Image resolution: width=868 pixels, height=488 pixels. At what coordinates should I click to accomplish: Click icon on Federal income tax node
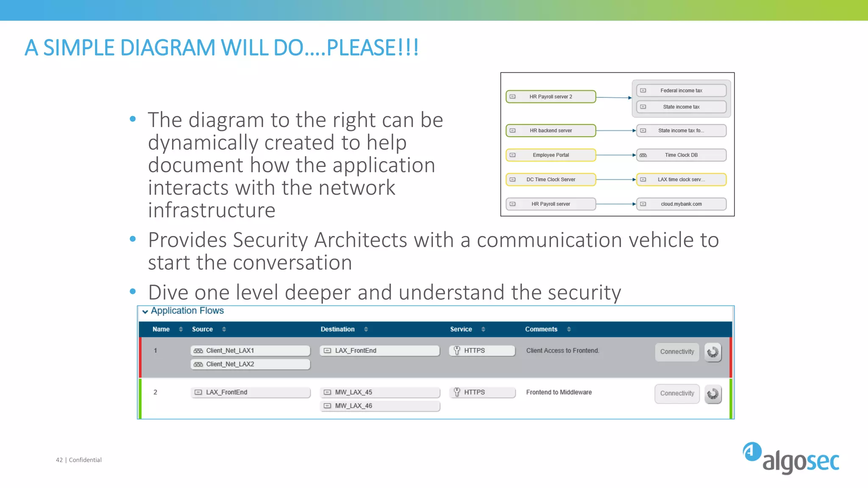pos(643,91)
